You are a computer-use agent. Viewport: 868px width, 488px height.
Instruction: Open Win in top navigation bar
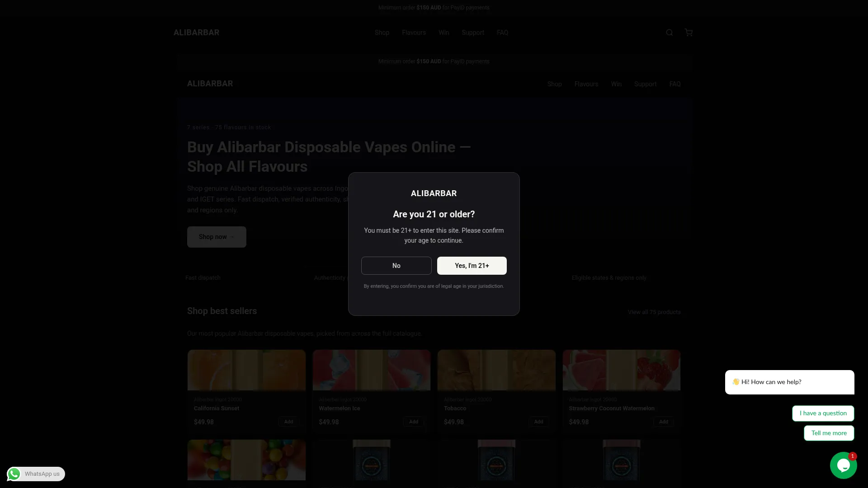[444, 33]
